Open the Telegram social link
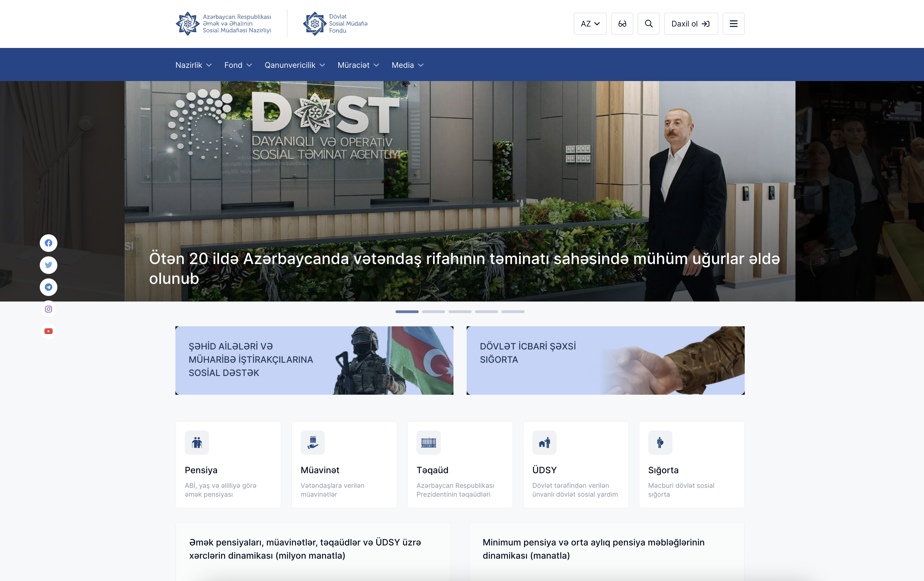Viewport: 924px width, 581px height. point(48,287)
